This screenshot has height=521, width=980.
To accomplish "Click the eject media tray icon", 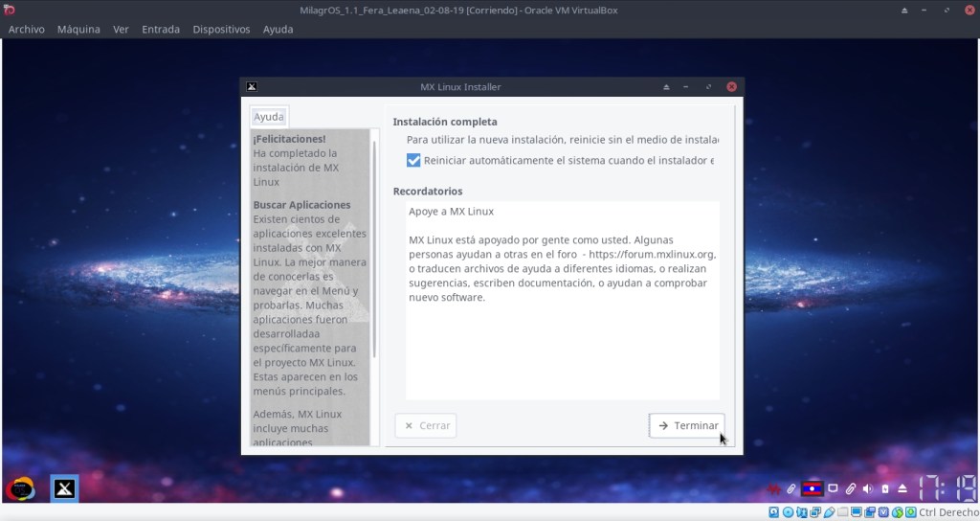I will [902, 488].
